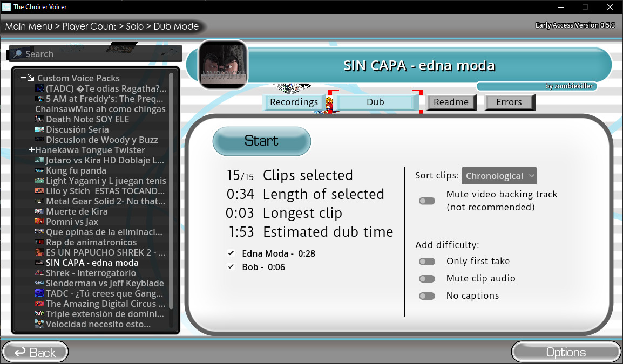
Task: Select the Dub tab
Action: pos(375,102)
